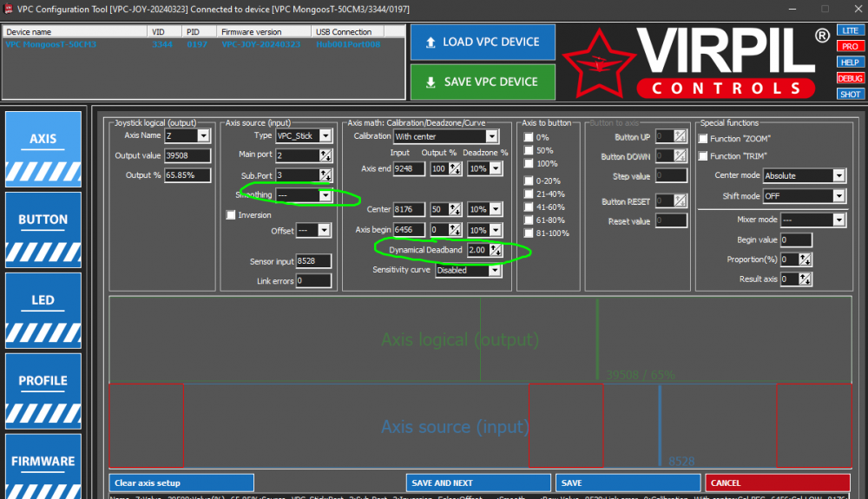This screenshot has height=499, width=868.
Task: Click the Axis source input bar
Action: pos(481,426)
